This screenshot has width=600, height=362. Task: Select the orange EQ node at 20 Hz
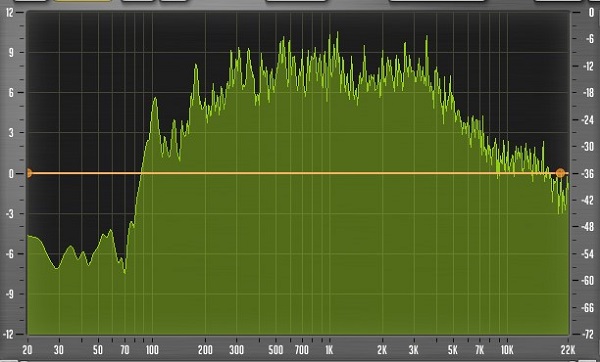29,173
